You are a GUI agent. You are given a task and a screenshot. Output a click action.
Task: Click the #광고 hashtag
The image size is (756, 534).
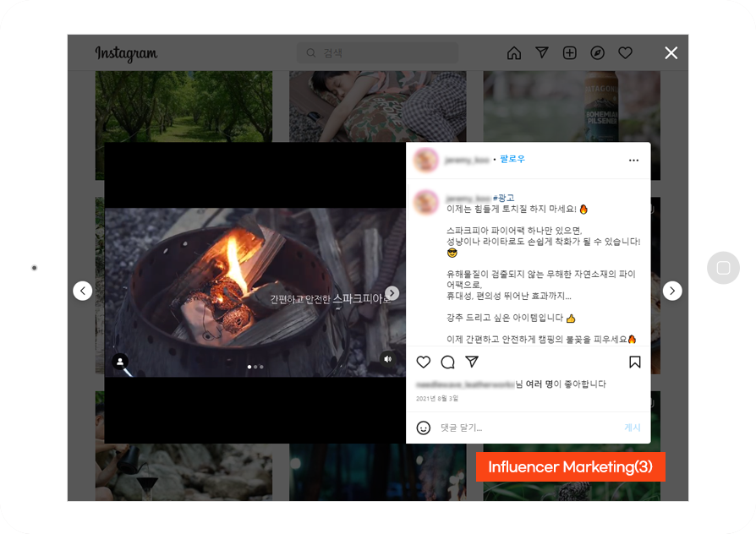(x=503, y=198)
